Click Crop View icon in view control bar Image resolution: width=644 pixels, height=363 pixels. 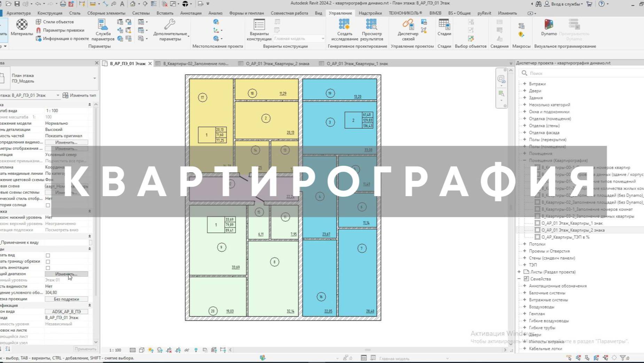[169, 350]
